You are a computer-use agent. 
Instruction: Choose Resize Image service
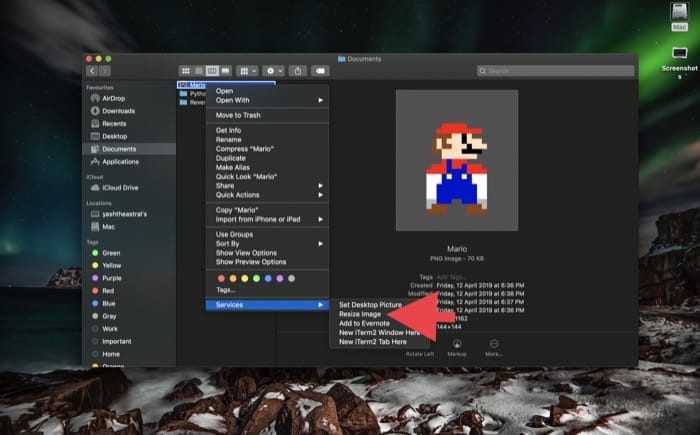(x=360, y=314)
